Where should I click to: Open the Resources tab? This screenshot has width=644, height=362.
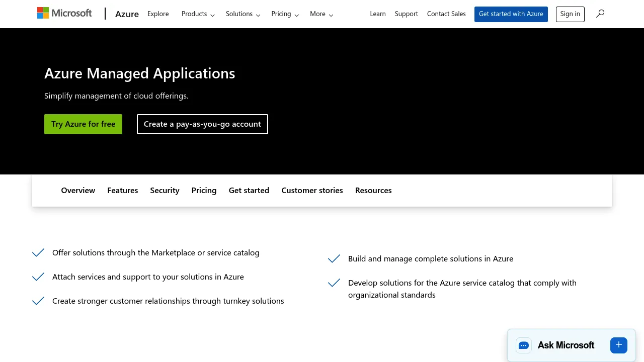point(373,191)
